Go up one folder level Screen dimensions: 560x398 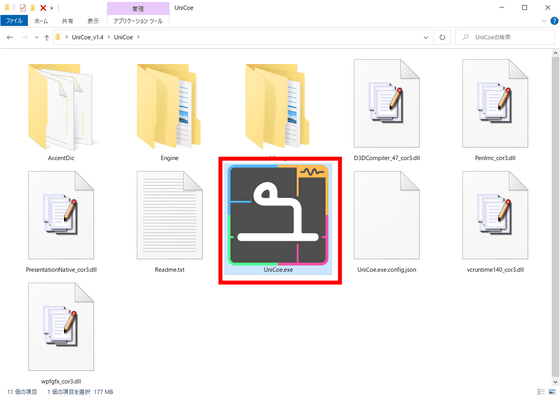(x=46, y=38)
